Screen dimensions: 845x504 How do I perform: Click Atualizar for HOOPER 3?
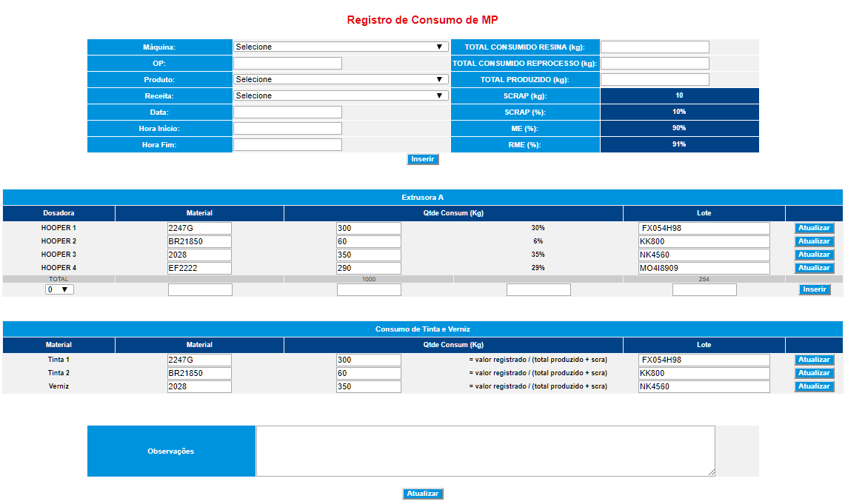(x=814, y=255)
